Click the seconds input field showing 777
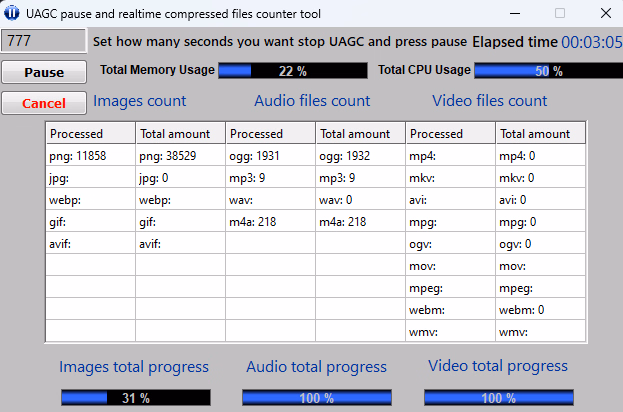623x412 pixels. tap(44, 41)
